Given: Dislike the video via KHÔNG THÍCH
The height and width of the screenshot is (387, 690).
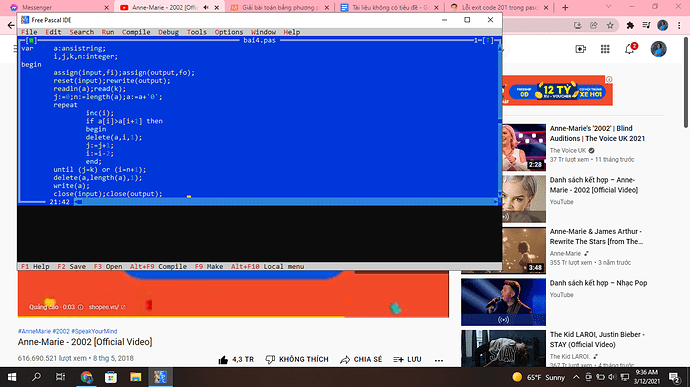Looking at the screenshot, I should click(x=297, y=360).
